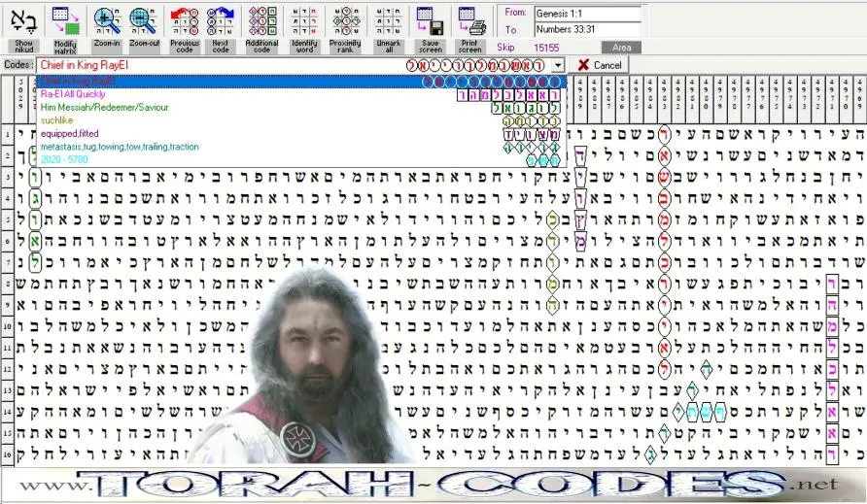The image size is (867, 504).
Task: Select the 'metastasis,tug,towing' code entry
Action: 302,147
